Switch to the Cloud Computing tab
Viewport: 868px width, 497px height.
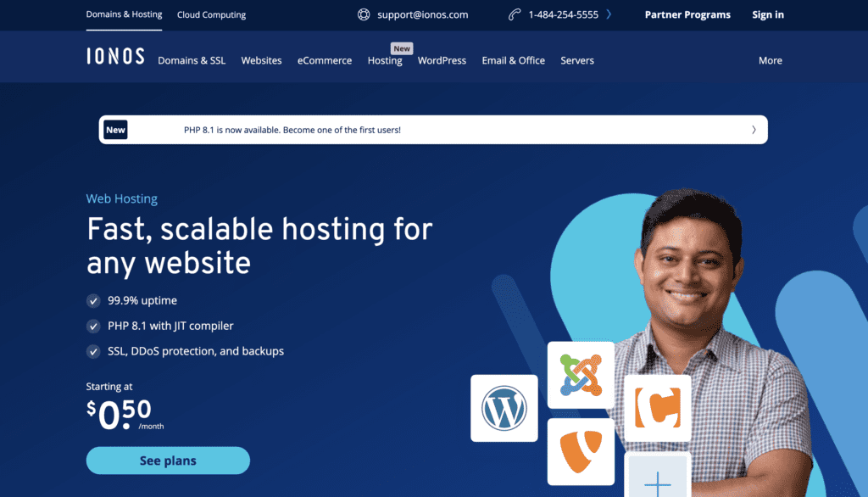211,14
